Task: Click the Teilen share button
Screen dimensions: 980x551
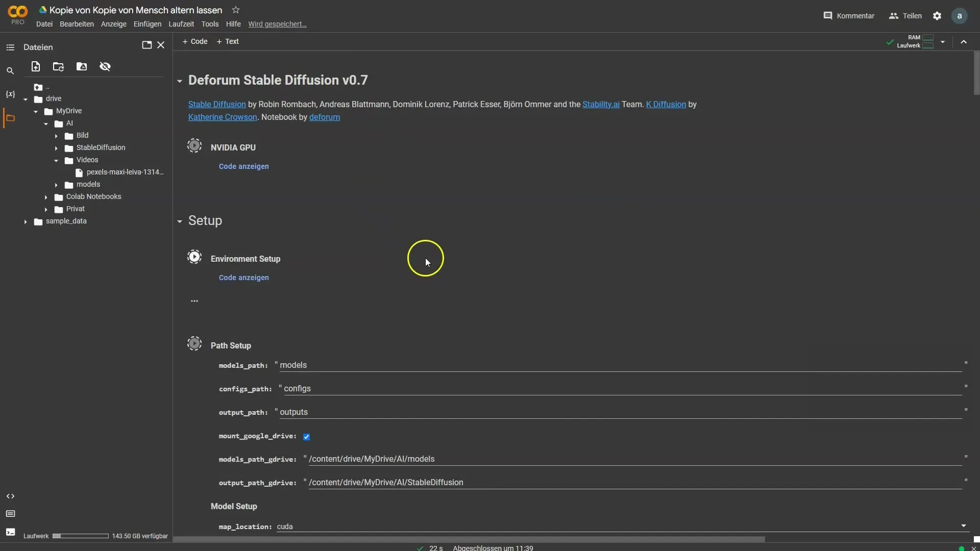Action: (x=905, y=16)
